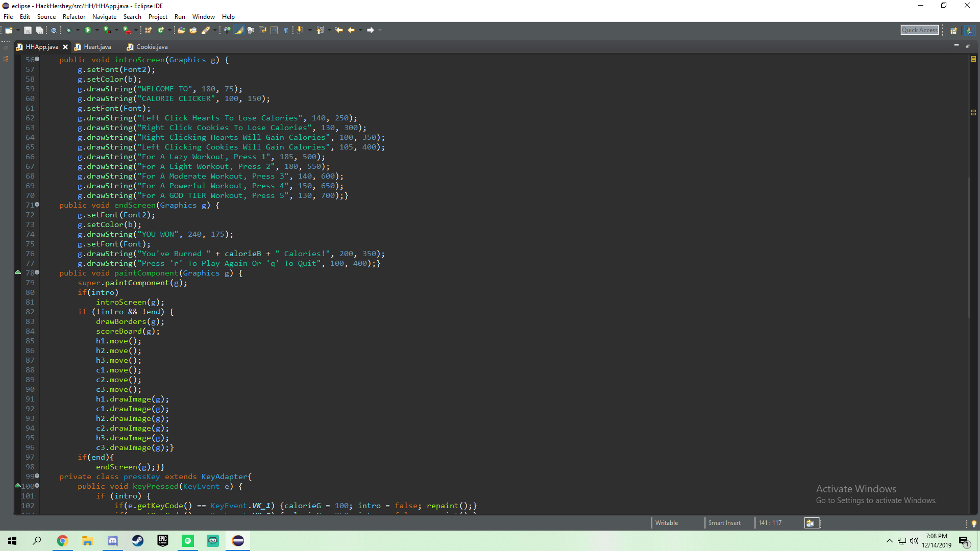Click the Run green play button
The height and width of the screenshot is (551, 980).
(x=88, y=30)
